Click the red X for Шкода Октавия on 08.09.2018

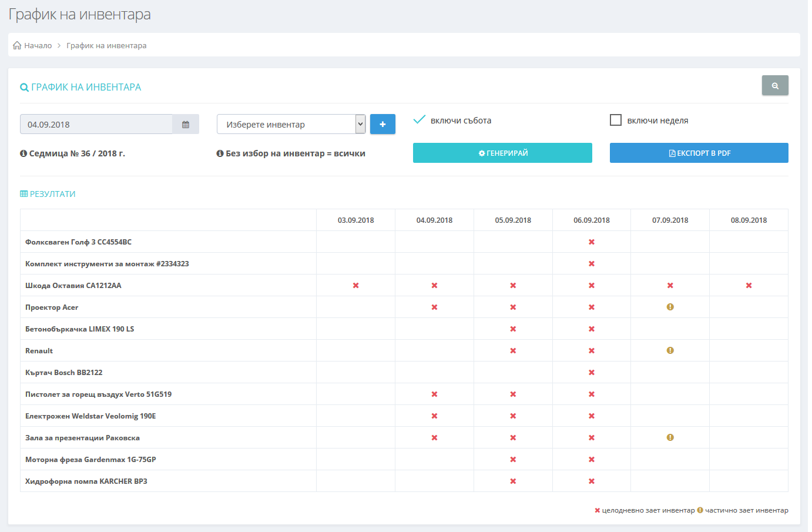point(749,286)
